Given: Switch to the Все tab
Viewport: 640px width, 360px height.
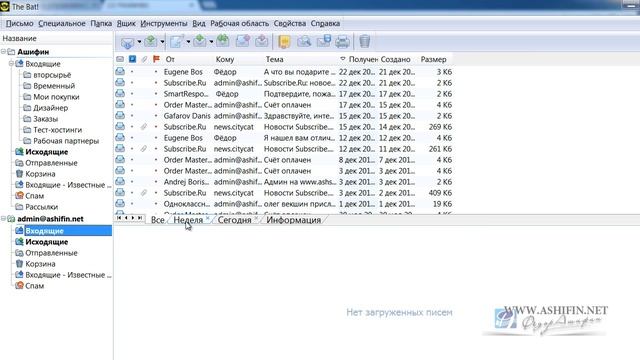Looking at the screenshot, I should [x=158, y=220].
